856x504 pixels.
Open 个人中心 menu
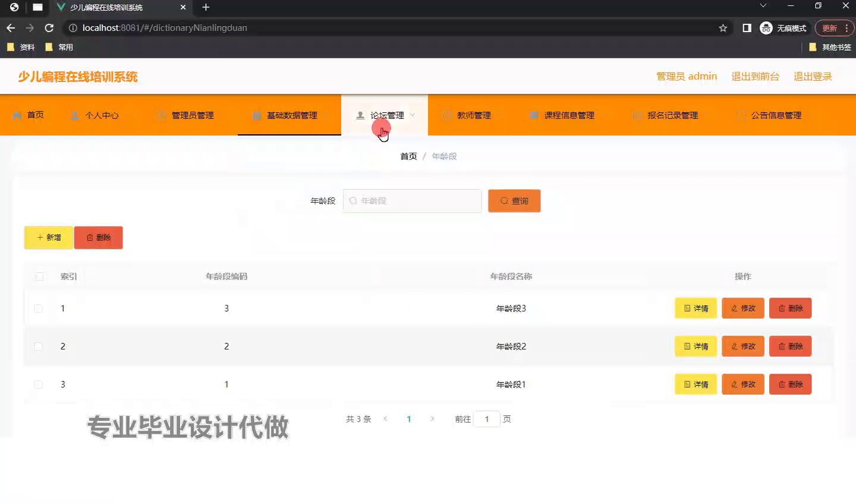(x=95, y=115)
